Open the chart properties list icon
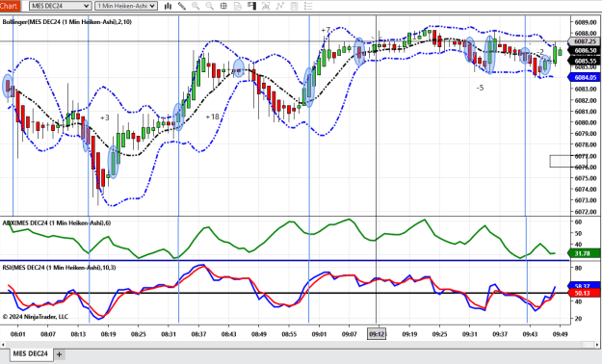Image resolution: width=602 pixels, height=364 pixels. pos(308,6)
